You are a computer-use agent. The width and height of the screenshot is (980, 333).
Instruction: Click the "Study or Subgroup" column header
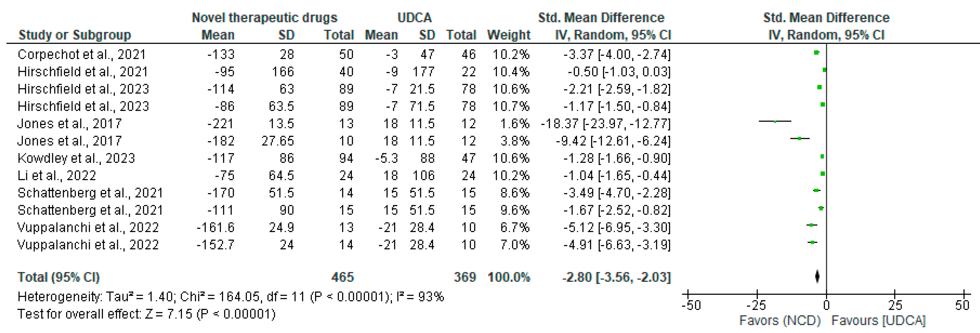tap(74, 35)
